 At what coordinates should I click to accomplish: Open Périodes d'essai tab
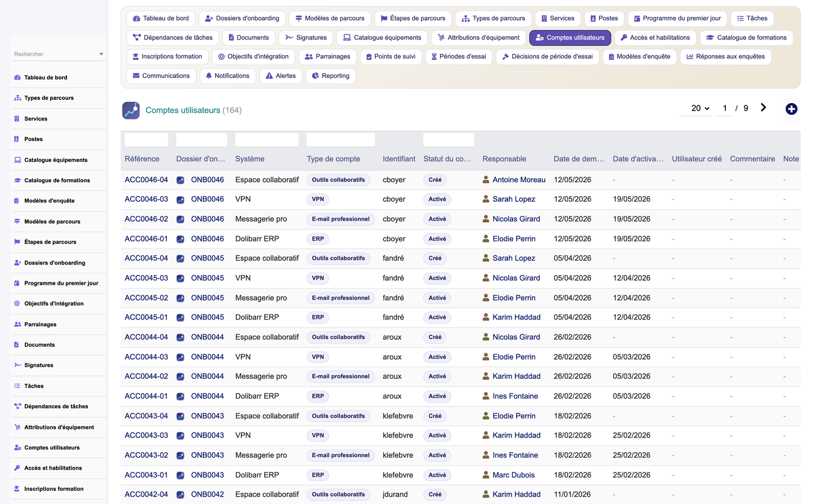(459, 56)
